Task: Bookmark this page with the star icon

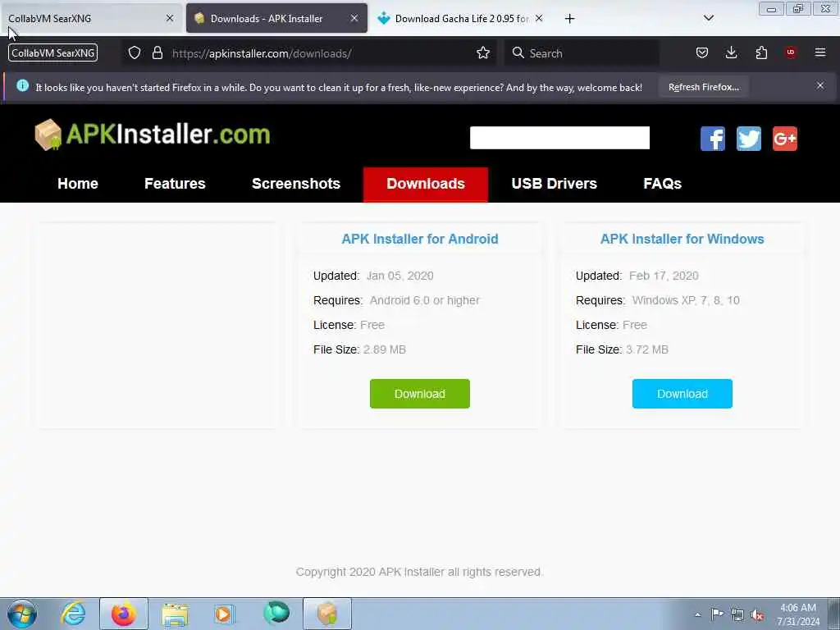Action: pos(482,52)
